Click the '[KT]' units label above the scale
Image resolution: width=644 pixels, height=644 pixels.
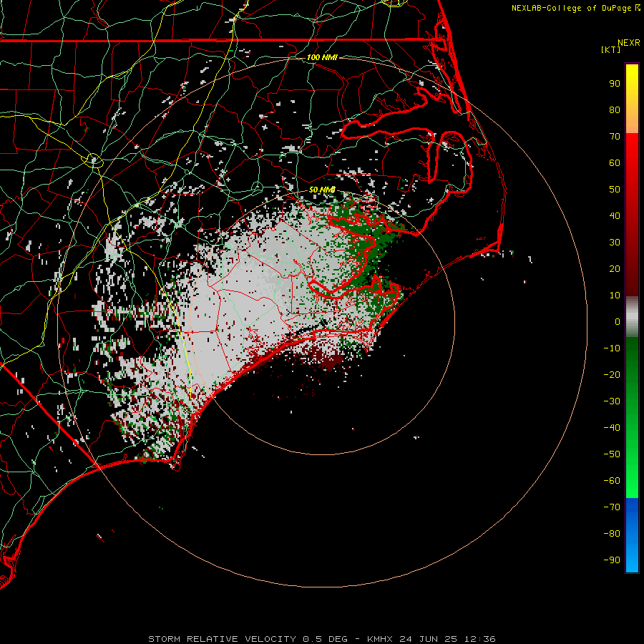(x=610, y=49)
